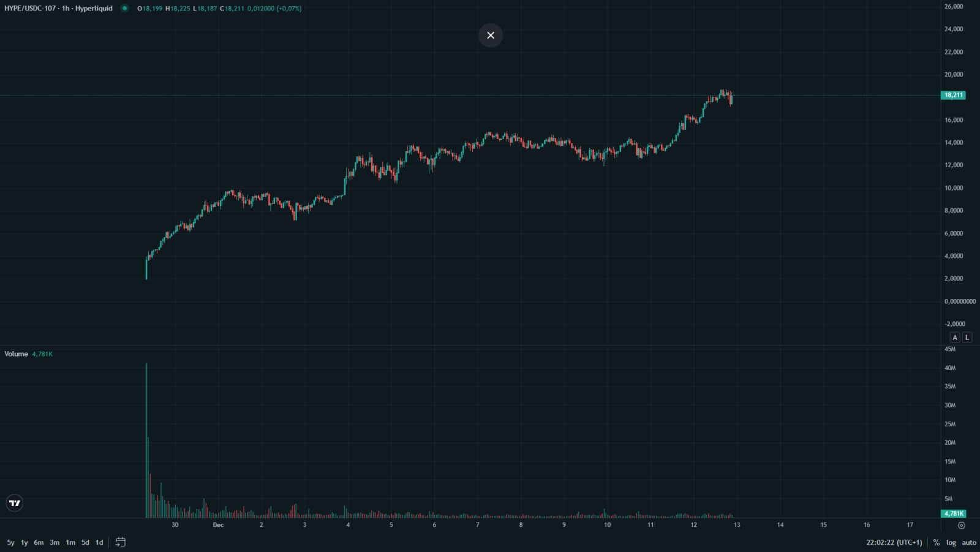Enable percent scale with % button
980x552 pixels.
pos(936,542)
